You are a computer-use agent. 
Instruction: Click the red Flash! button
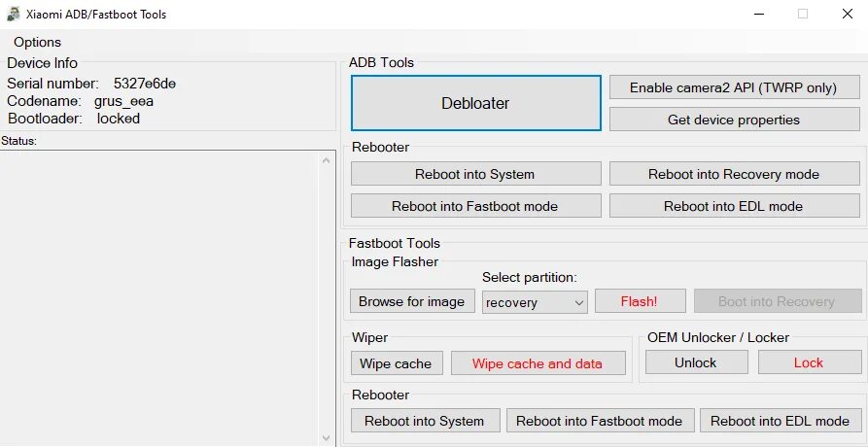tap(640, 301)
